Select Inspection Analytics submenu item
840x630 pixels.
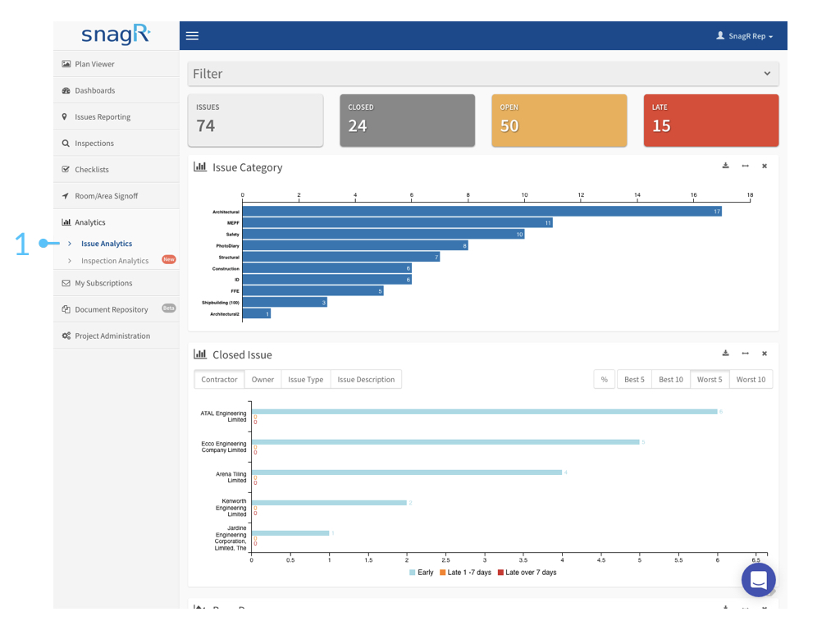tap(115, 260)
